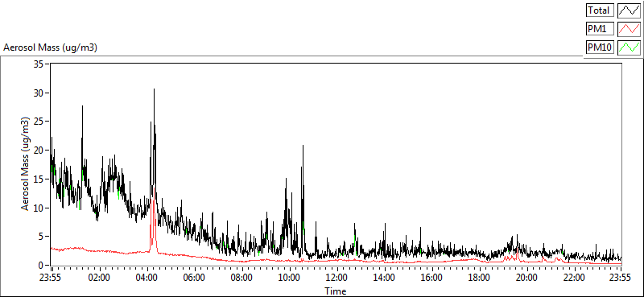
Task: Click the 04:00 time tick label
Action: pyautogui.click(x=147, y=278)
